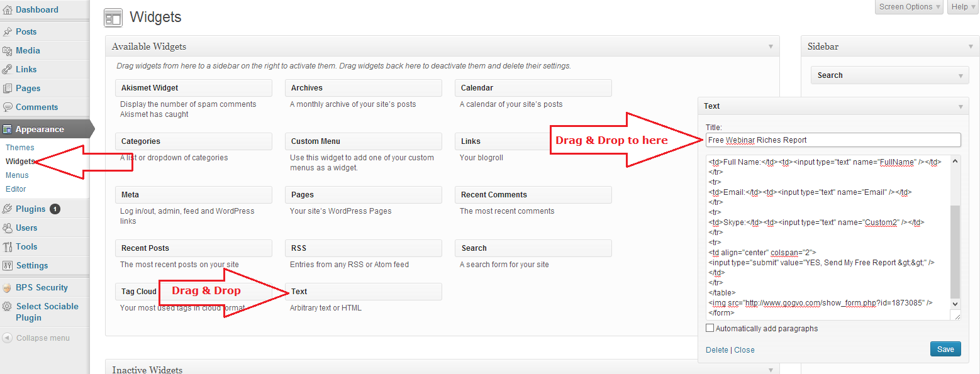980x374 pixels.
Task: Click the Plugins plug icon
Action: tap(8, 209)
